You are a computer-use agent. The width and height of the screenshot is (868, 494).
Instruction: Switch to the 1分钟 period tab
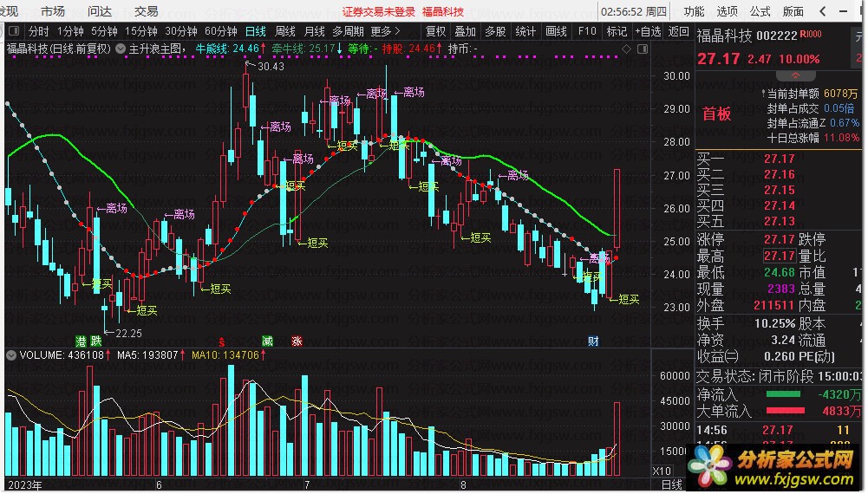(70, 31)
